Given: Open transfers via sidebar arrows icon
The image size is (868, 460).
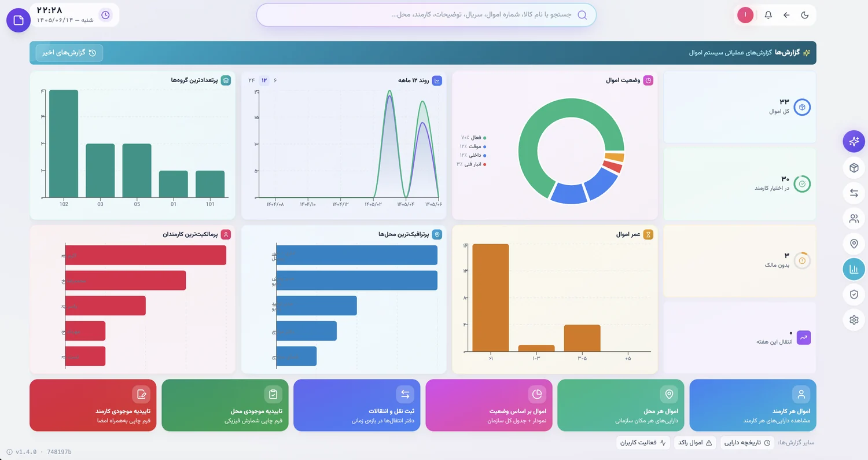Looking at the screenshot, I should tap(854, 193).
